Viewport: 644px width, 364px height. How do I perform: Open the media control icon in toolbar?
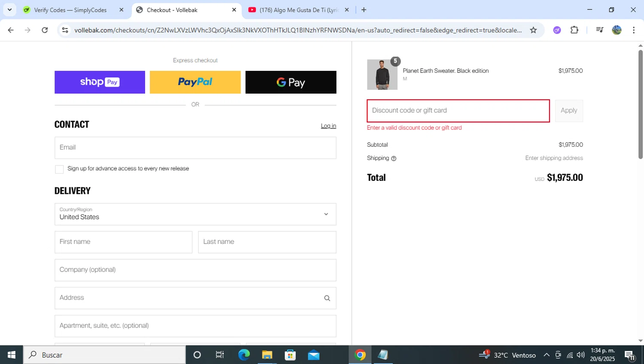[600, 30]
